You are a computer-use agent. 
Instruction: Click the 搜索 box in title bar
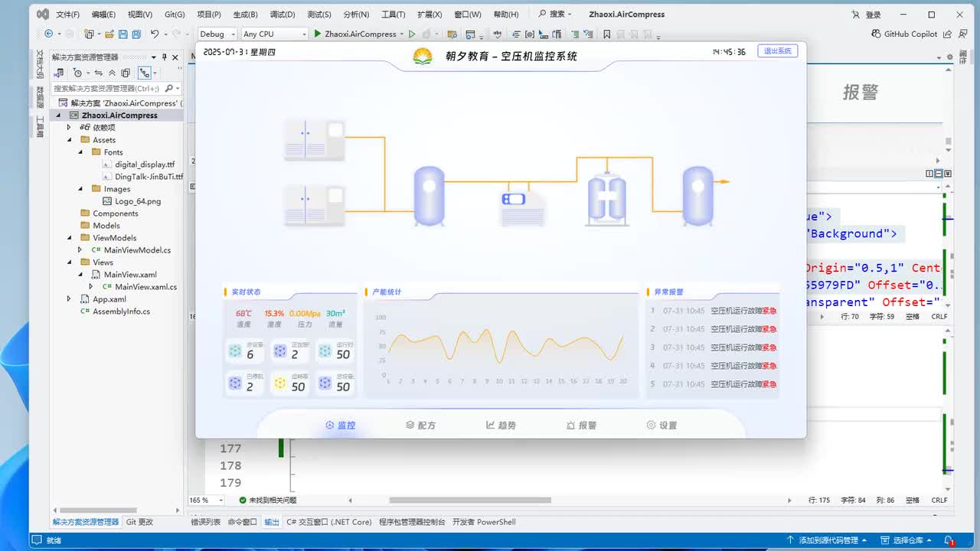coord(556,14)
